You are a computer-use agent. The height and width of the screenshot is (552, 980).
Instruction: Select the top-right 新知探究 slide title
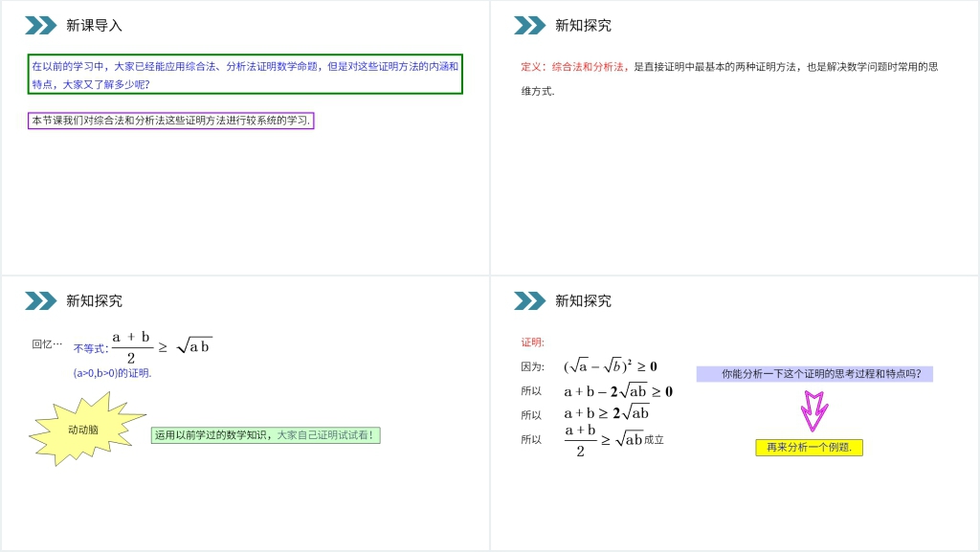coord(583,26)
